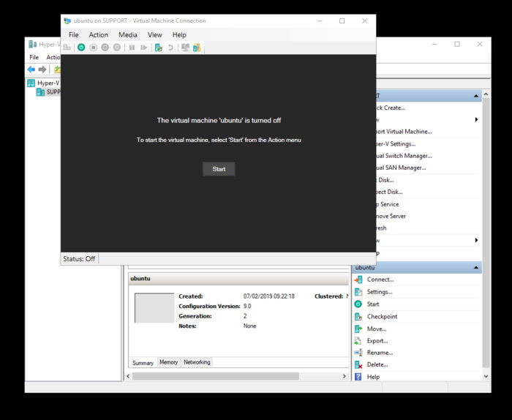Open the View menu
Screen dimensions: 512x420
[x=155, y=34]
